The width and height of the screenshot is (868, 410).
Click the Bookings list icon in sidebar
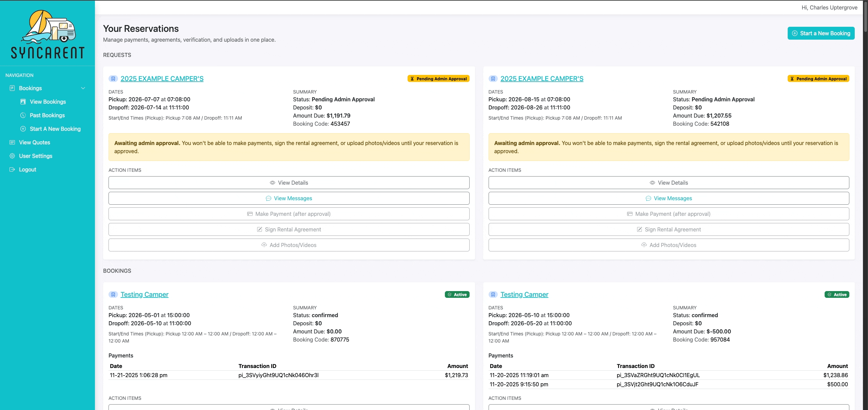click(12, 88)
